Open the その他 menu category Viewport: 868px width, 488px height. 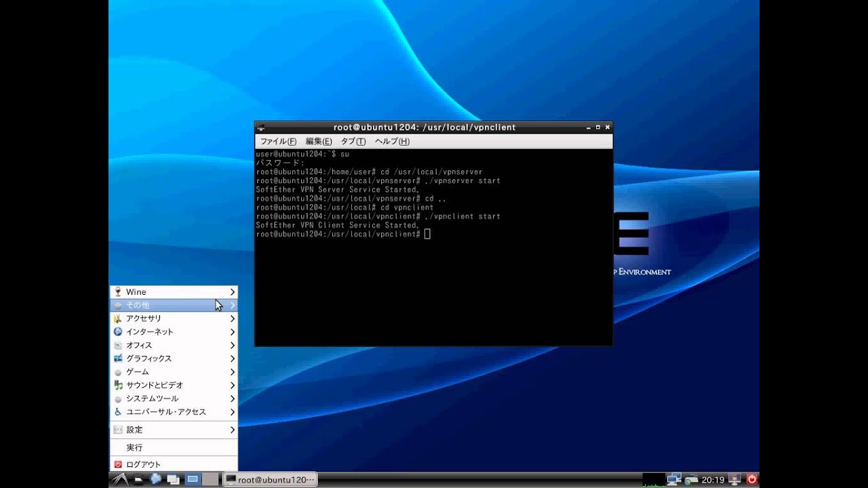tap(174, 305)
